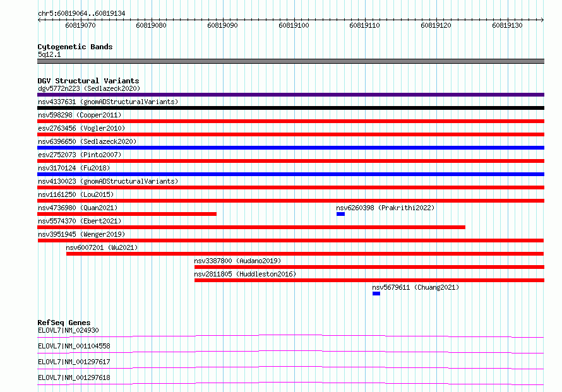Click ruler position 60819110
The width and height of the screenshot is (562, 392).
point(364,25)
